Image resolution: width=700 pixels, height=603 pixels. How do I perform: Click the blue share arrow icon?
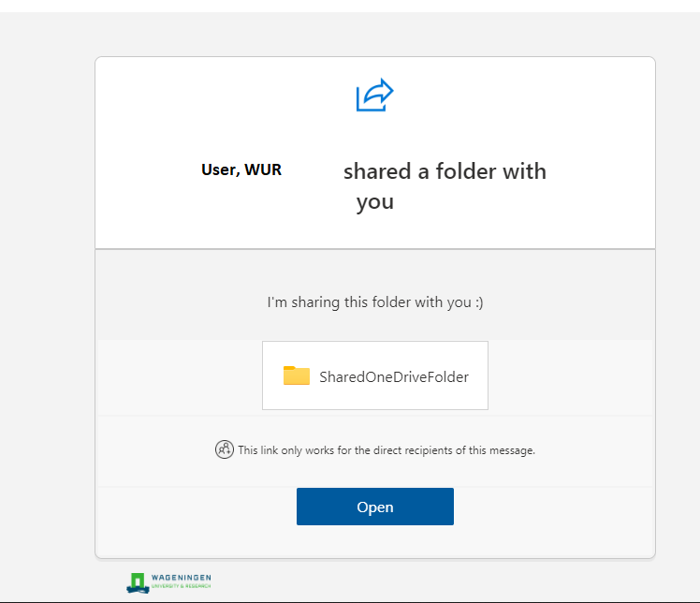[x=374, y=96]
